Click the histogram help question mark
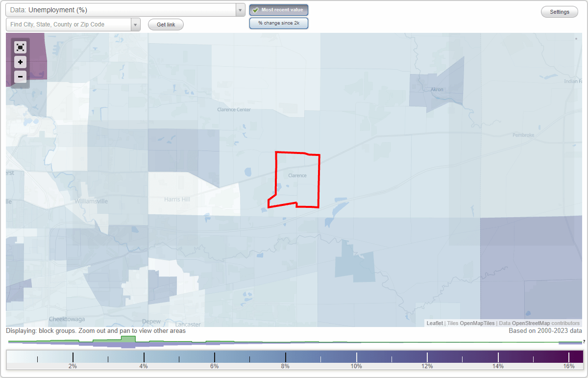The width and height of the screenshot is (588, 378). [x=584, y=342]
